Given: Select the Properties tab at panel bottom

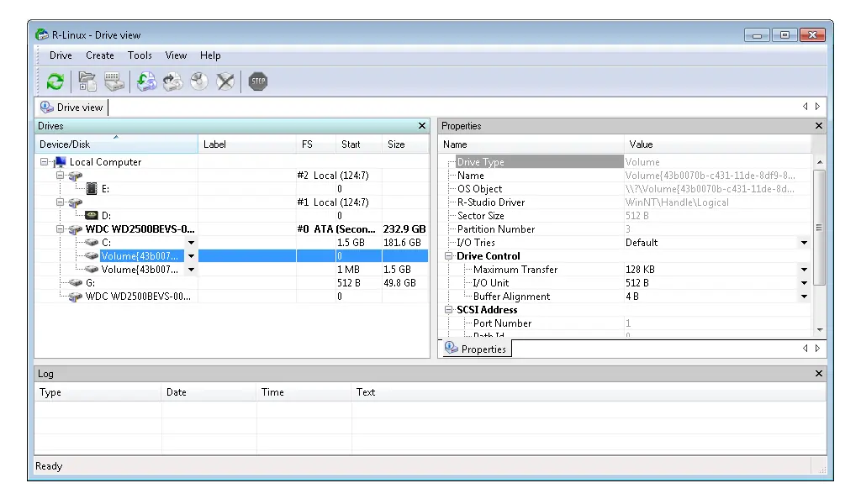Looking at the screenshot, I should click(476, 349).
